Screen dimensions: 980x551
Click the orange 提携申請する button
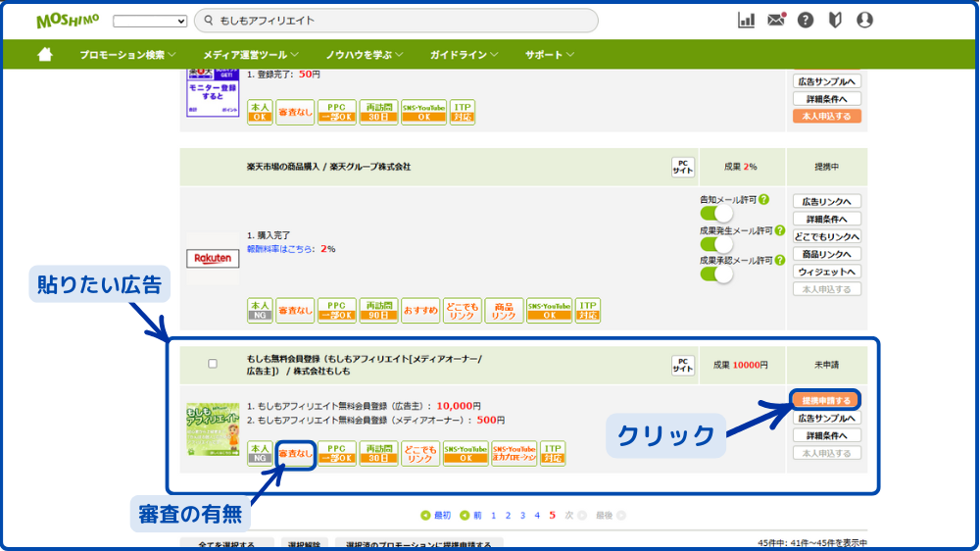click(x=825, y=400)
